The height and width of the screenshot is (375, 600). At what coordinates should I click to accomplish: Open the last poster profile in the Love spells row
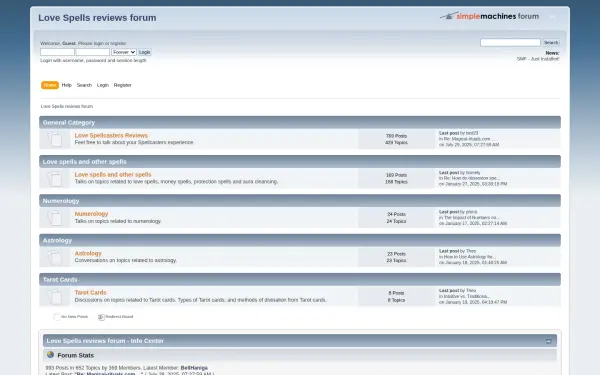point(473,173)
